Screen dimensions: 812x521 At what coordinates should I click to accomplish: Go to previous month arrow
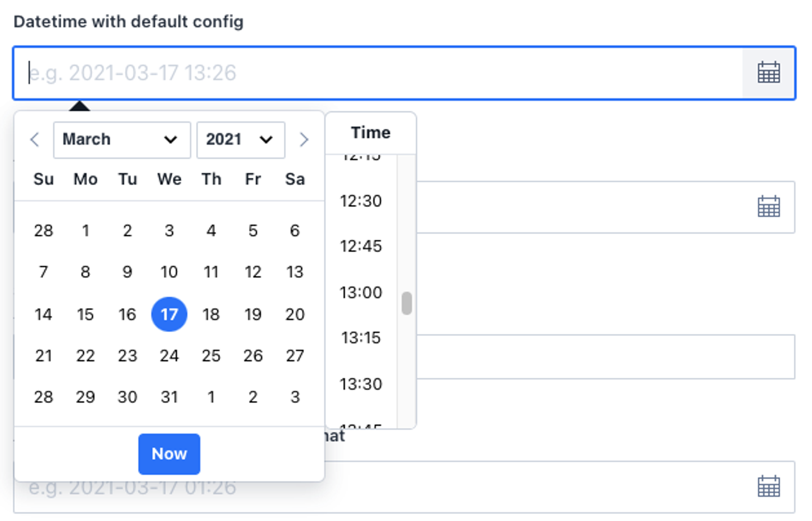[35, 139]
